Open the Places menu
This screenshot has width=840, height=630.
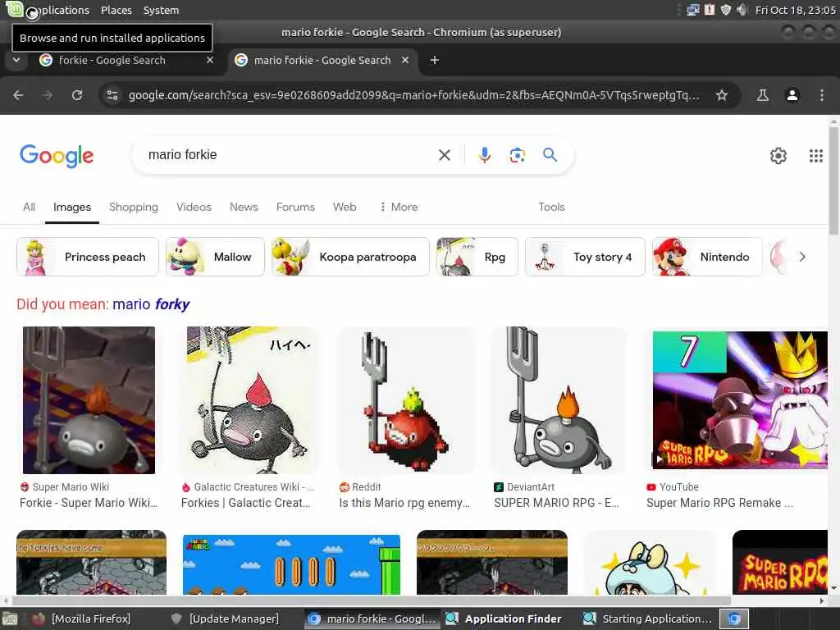[x=116, y=10]
